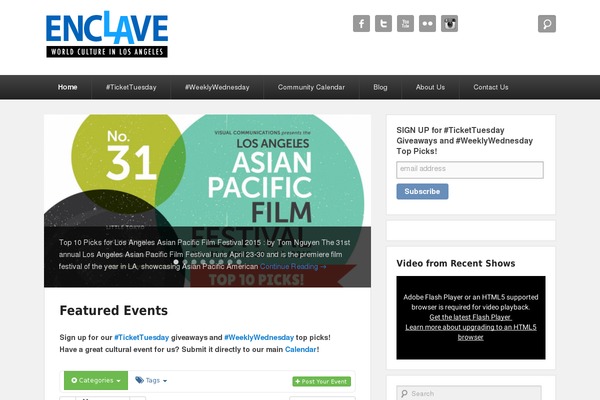600x400 pixels.
Task: Click the Subscribe button
Action: pyautogui.click(x=422, y=191)
